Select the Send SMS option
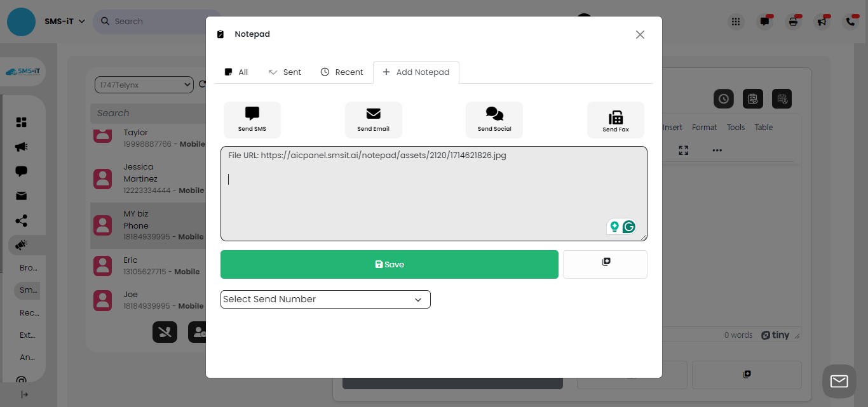868x407 pixels. point(252,119)
